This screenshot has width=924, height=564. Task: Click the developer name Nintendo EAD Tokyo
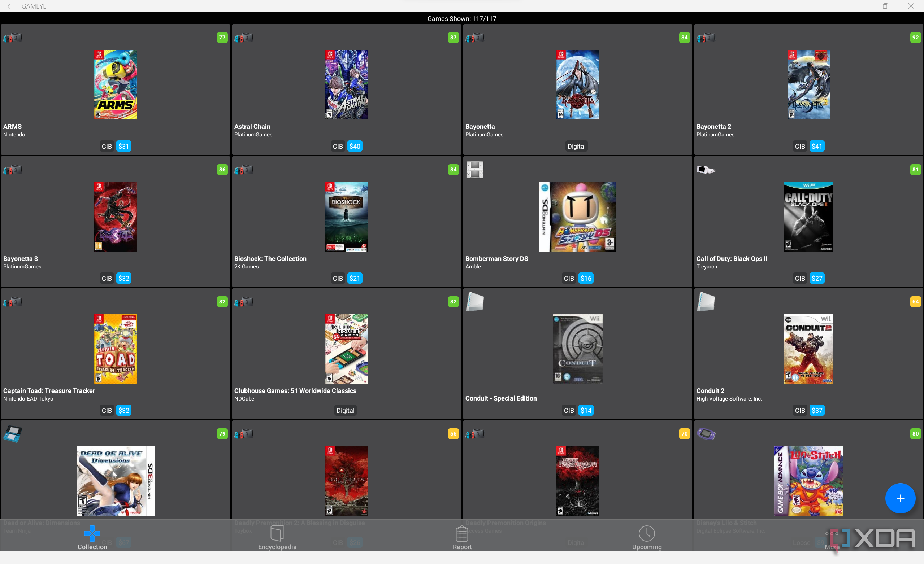coord(28,399)
